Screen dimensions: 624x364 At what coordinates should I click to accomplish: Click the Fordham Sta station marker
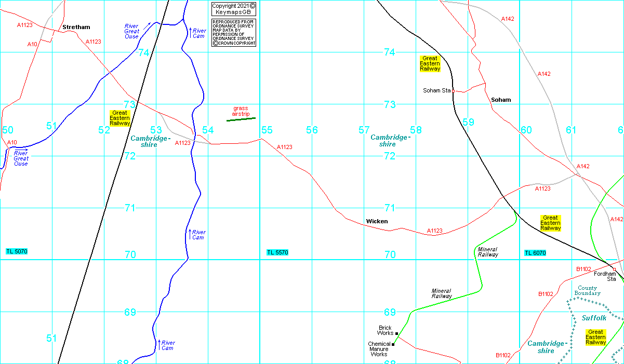coord(614,269)
